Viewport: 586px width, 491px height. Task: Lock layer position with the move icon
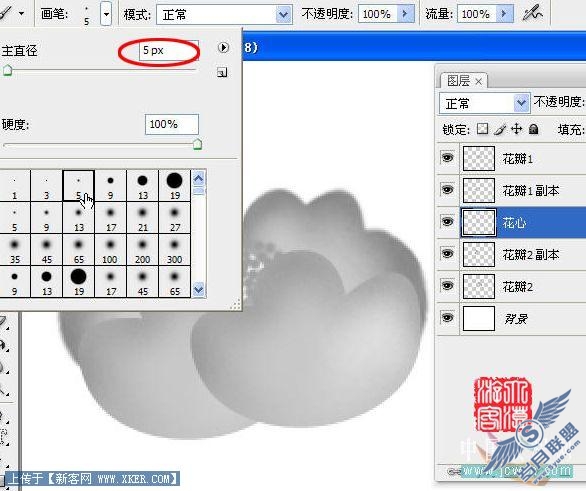pyautogui.click(x=516, y=129)
